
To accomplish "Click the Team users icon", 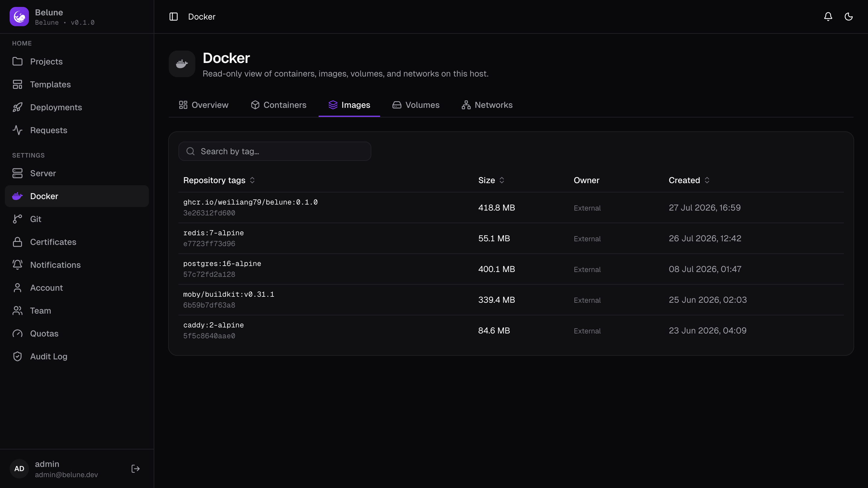I will (17, 311).
